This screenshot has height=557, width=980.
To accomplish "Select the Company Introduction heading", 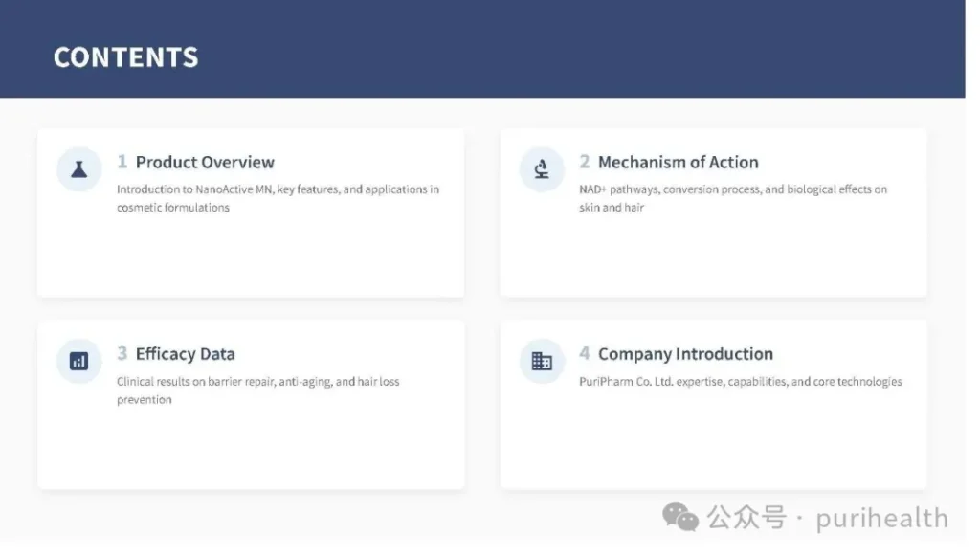I will point(685,354).
